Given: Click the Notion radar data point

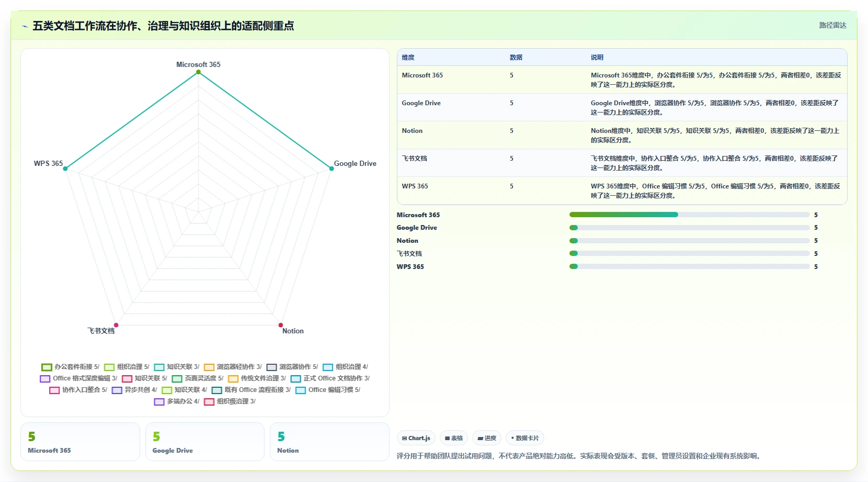Looking at the screenshot, I should click(x=281, y=325).
